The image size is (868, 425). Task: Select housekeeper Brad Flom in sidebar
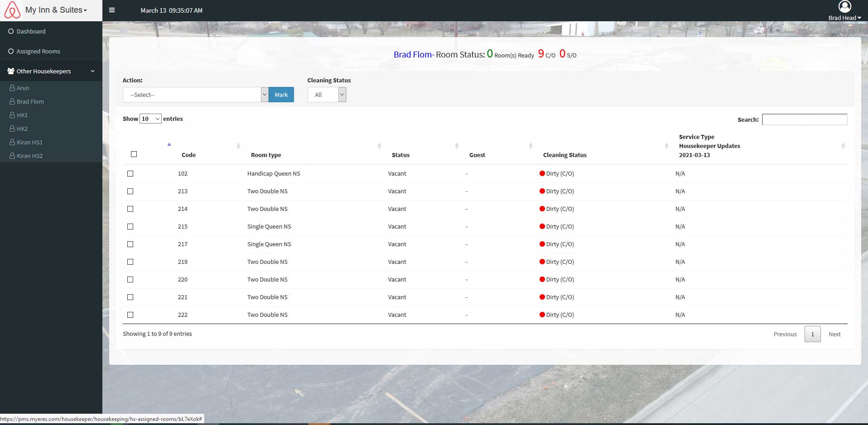pyautogui.click(x=30, y=101)
